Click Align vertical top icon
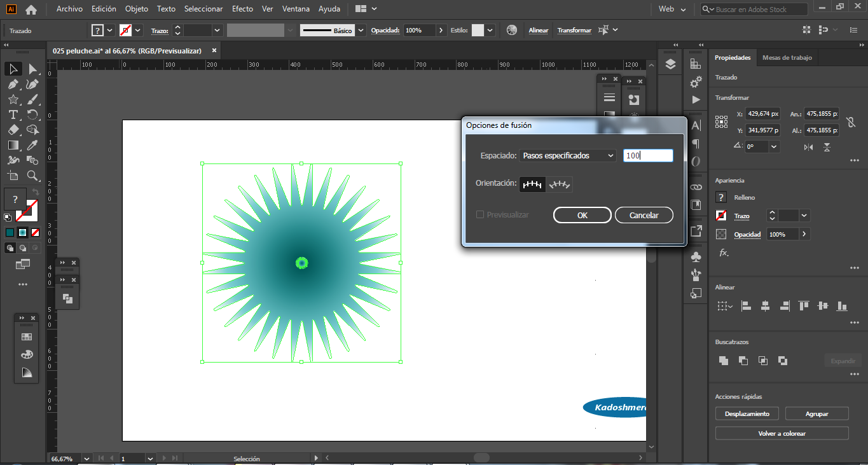 pos(804,306)
